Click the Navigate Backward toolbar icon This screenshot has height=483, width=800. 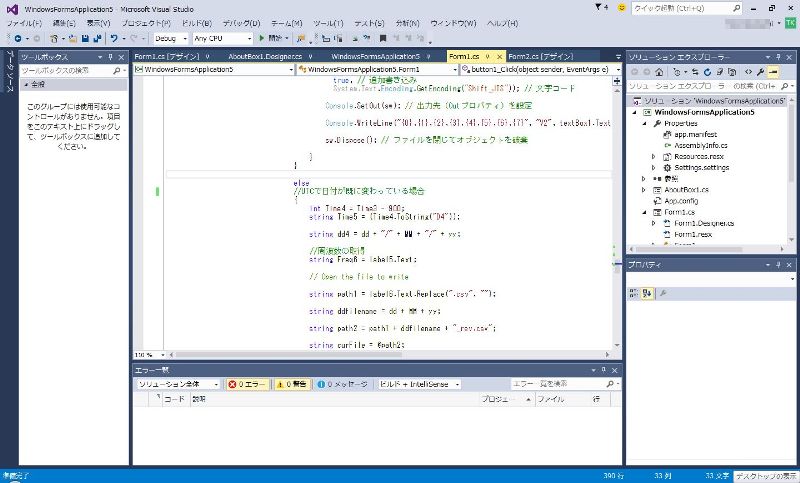18,39
